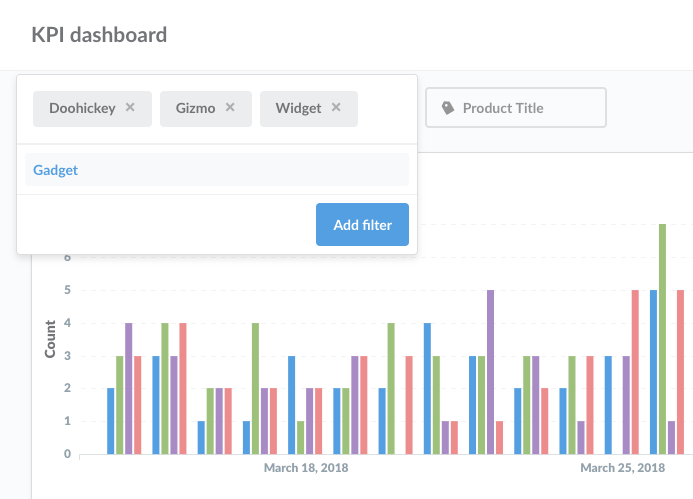Remove the Doohickey filter chip

[130, 108]
